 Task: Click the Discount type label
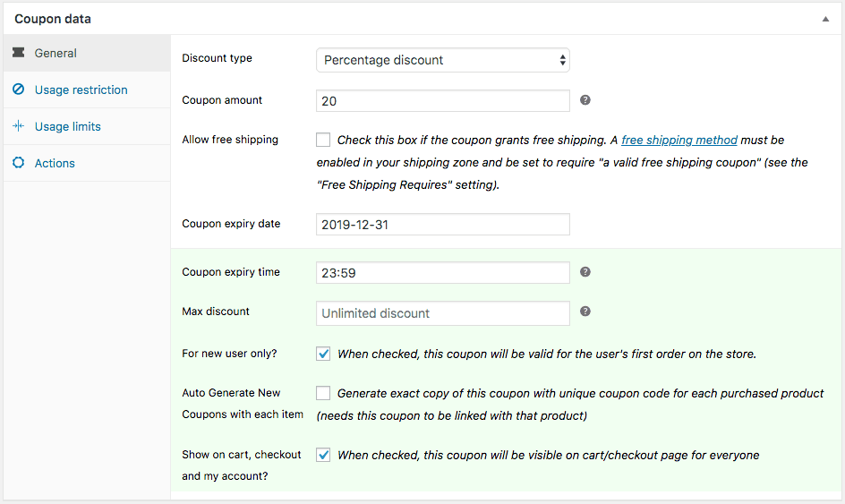click(x=217, y=57)
